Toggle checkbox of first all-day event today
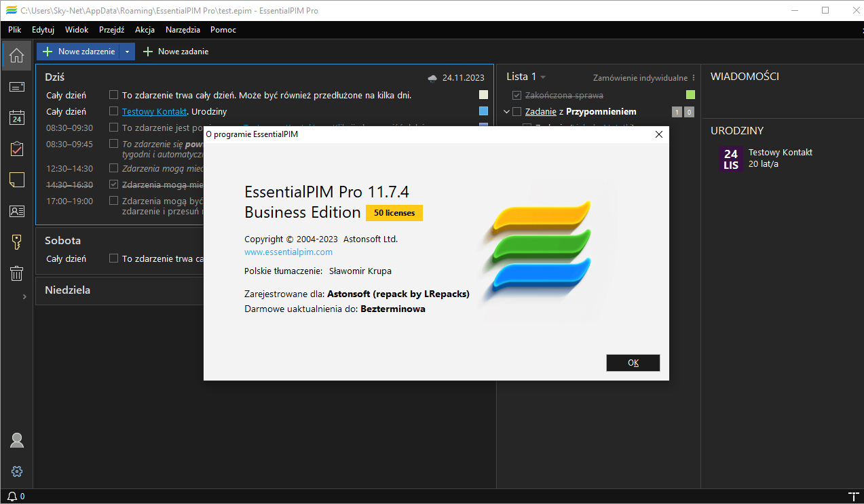Screen dimensions: 864x504 click(x=114, y=96)
